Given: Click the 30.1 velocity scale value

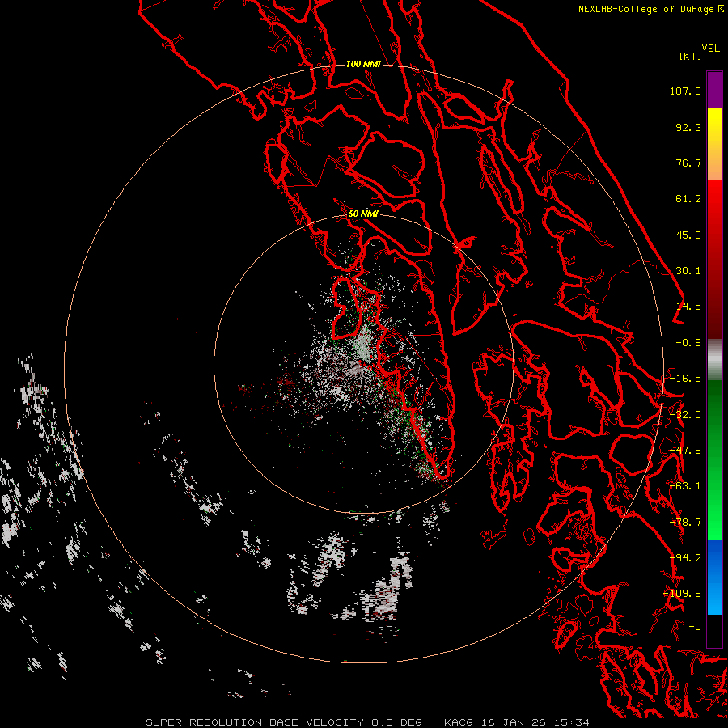Looking at the screenshot, I should [x=688, y=271].
